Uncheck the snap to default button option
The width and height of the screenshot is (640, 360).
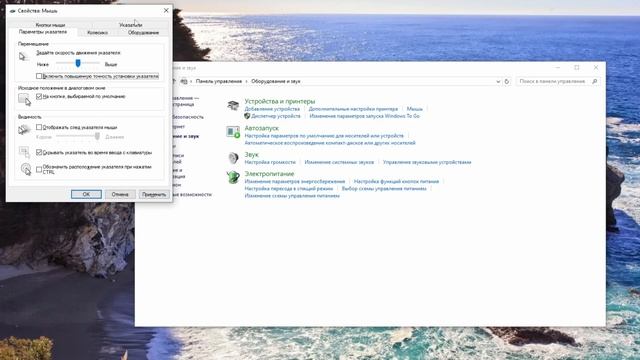click(39, 96)
